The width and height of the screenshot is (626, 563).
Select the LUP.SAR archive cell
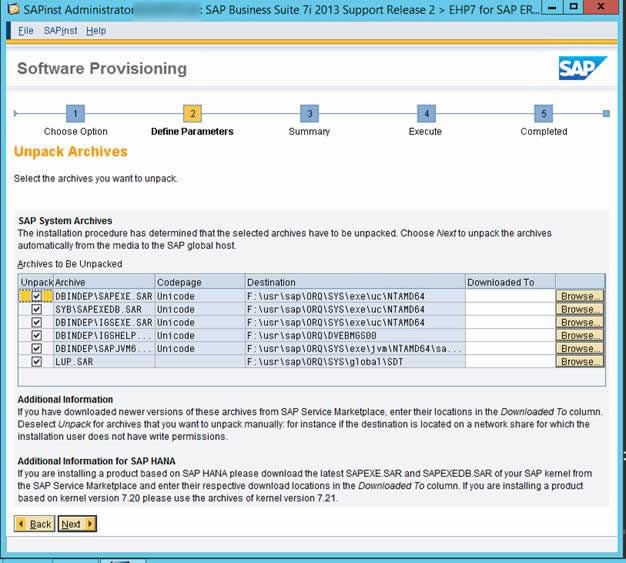click(x=104, y=362)
